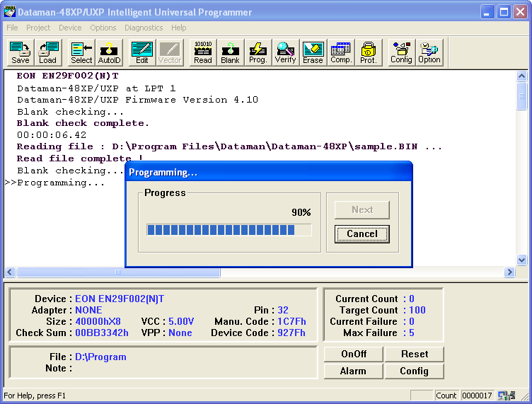Screen dimensions: 532x404
Task: Click the Erase chip icon
Action: pos(313,53)
